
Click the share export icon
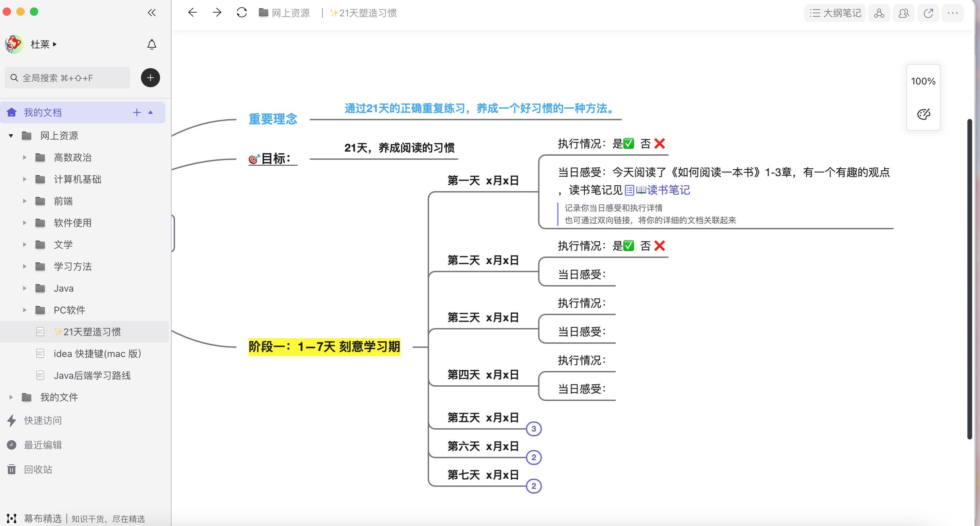pos(928,13)
